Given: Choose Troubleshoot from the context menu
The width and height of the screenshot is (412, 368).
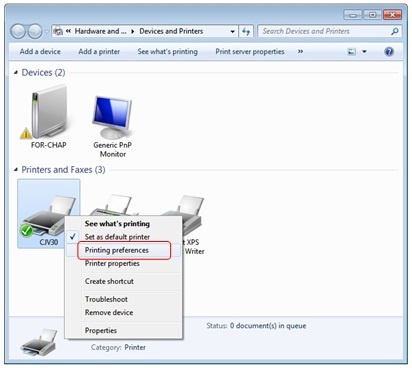Looking at the screenshot, I should coord(124,299).
